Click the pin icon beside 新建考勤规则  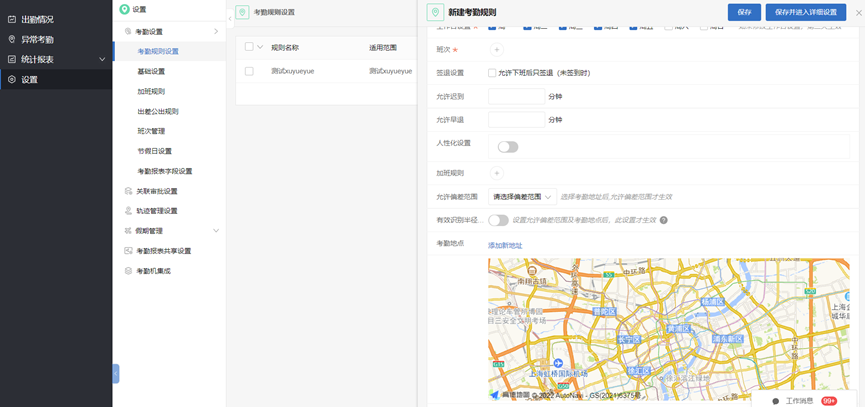tap(436, 12)
